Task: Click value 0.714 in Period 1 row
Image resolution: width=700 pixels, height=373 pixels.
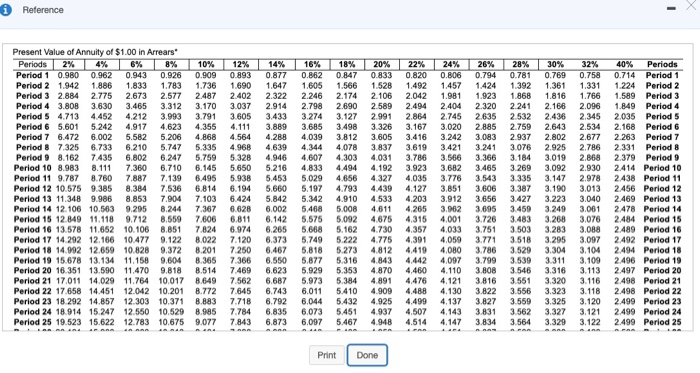Action: coord(625,75)
